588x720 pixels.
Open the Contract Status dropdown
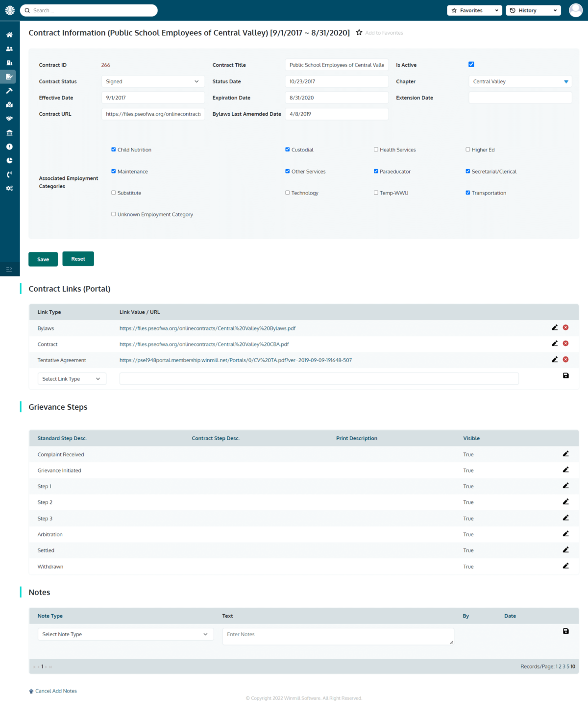(x=153, y=81)
